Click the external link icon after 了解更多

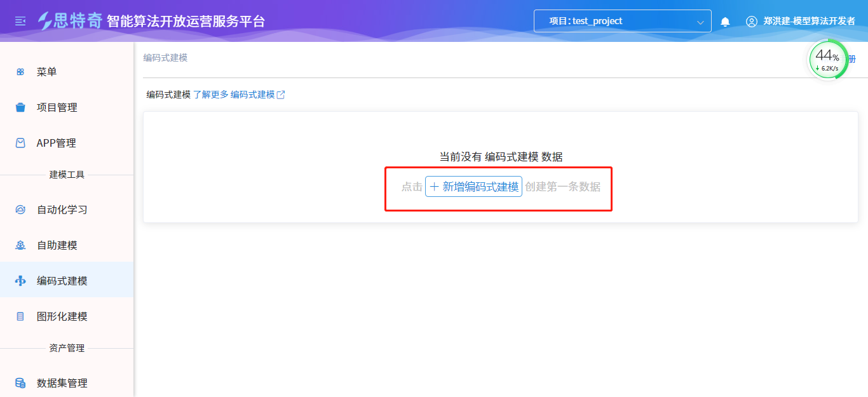coord(281,95)
